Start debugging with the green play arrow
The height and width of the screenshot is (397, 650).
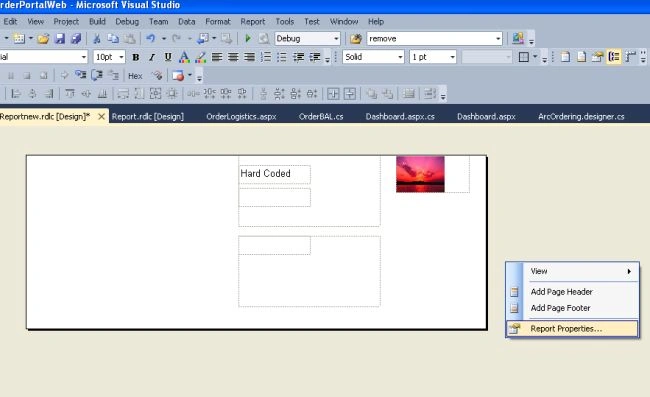pyautogui.click(x=248, y=39)
